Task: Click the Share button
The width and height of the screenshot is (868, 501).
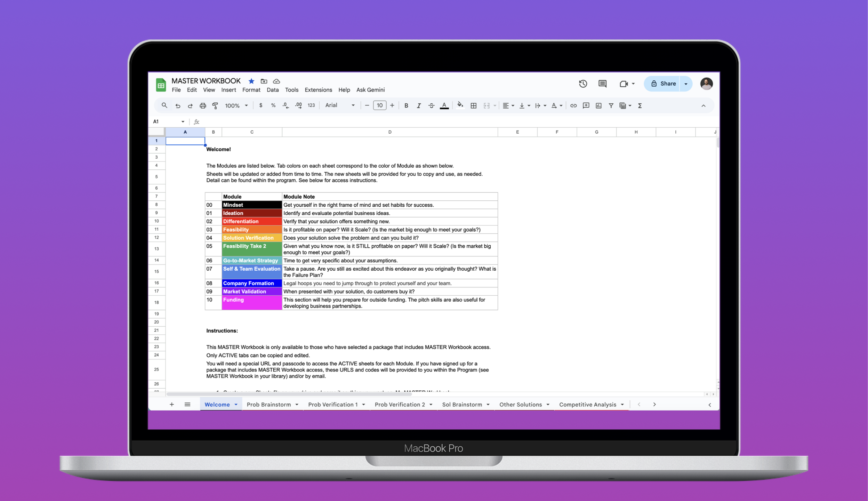Action: (x=663, y=84)
